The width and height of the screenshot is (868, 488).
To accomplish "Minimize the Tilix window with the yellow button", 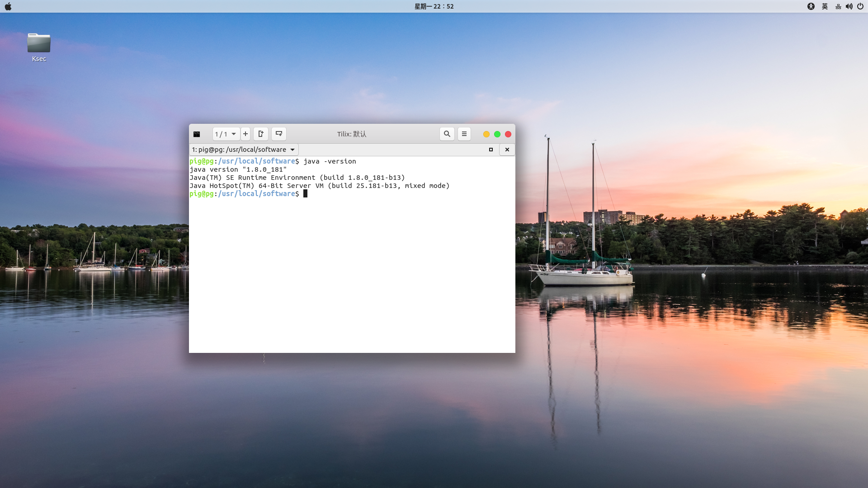I will [x=486, y=134].
